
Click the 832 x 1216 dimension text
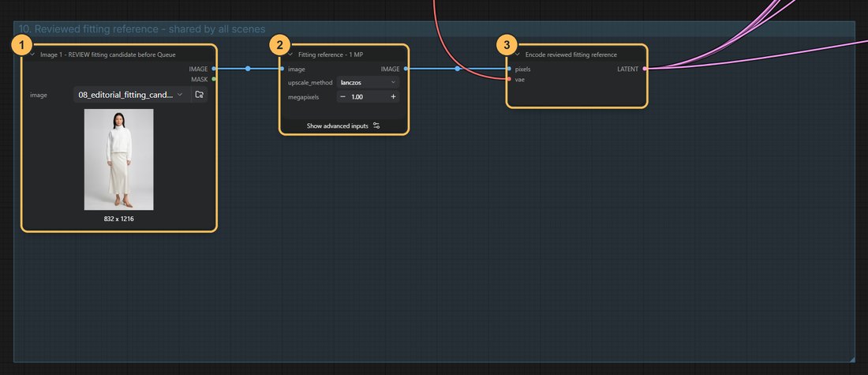pyautogui.click(x=118, y=219)
